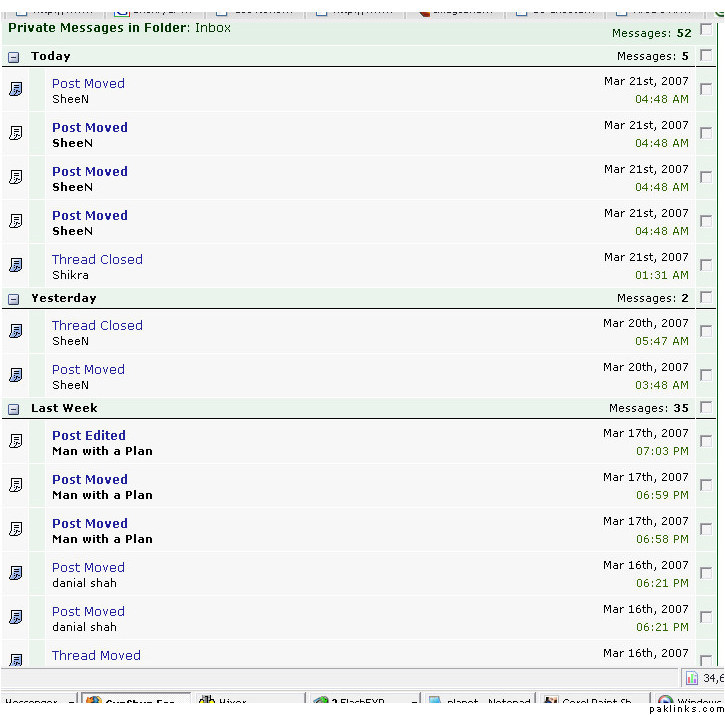The image size is (725, 715).
Task: Open the Post Edited message link
Action: point(89,435)
